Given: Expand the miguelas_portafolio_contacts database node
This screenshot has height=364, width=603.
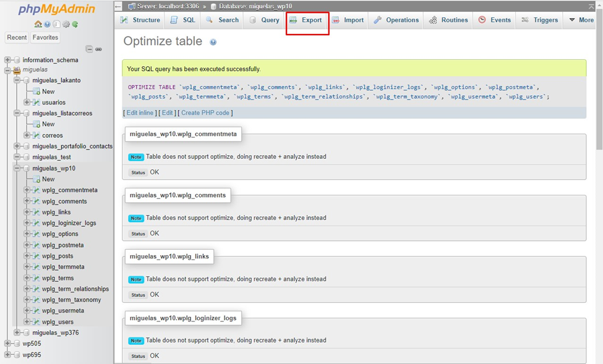Looking at the screenshot, I should click(17, 146).
